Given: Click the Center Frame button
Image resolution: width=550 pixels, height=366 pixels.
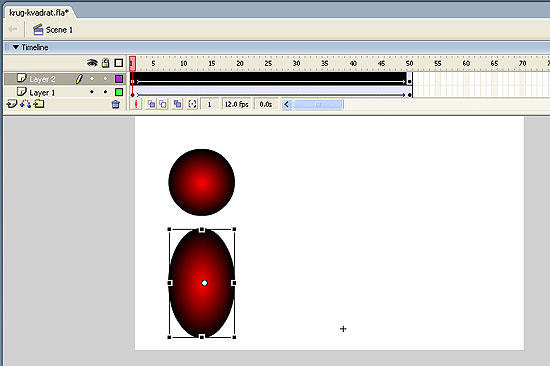Looking at the screenshot, I should coord(136,104).
